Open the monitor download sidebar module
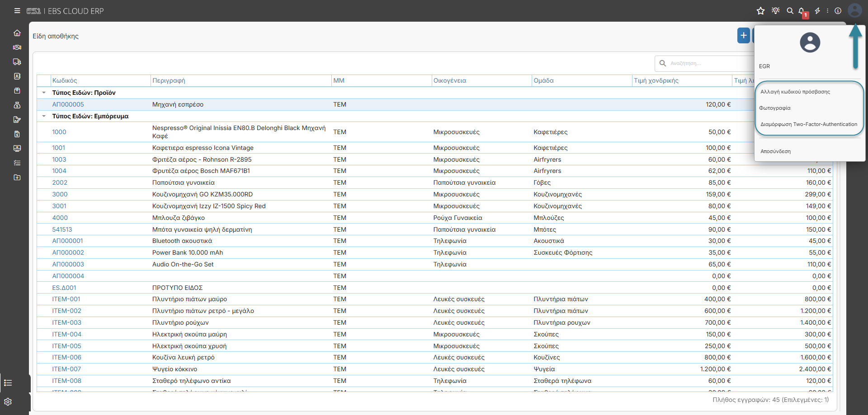Viewport: 868px width, 415px height. pyautogui.click(x=17, y=149)
